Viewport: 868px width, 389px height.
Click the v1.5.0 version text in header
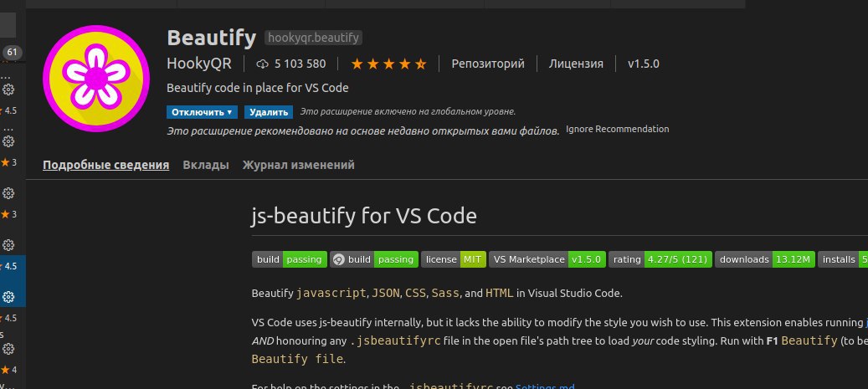pyautogui.click(x=643, y=64)
